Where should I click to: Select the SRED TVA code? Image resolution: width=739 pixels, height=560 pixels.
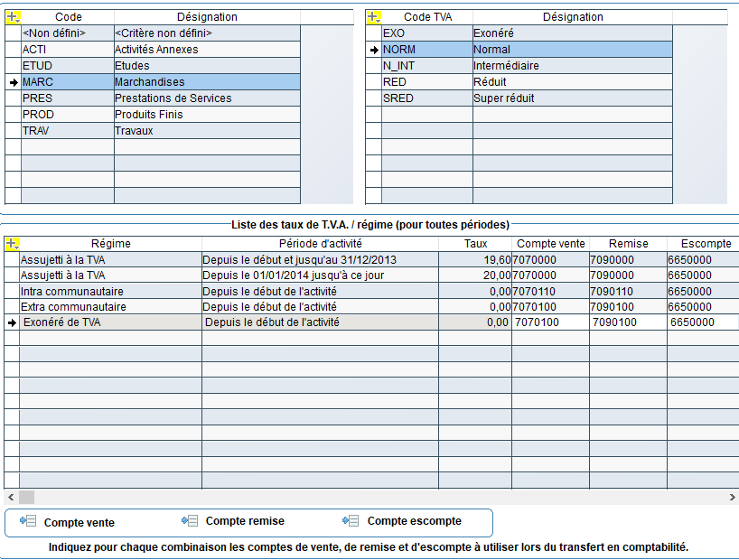[x=427, y=98]
